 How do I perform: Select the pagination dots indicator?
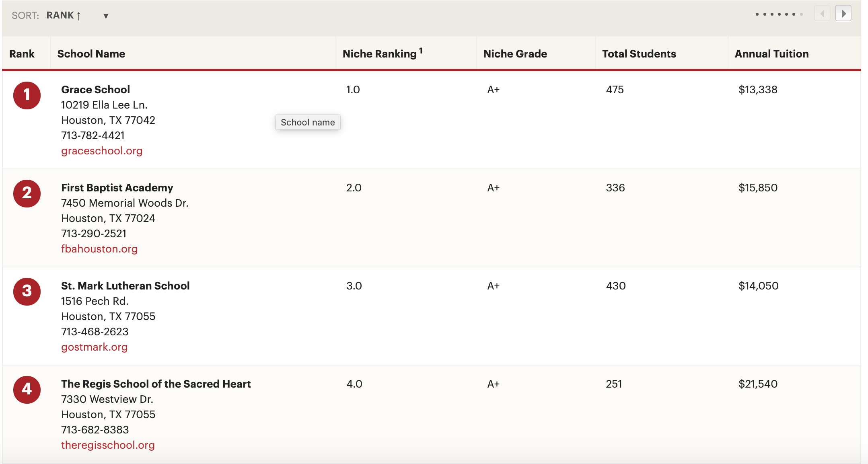click(x=779, y=14)
